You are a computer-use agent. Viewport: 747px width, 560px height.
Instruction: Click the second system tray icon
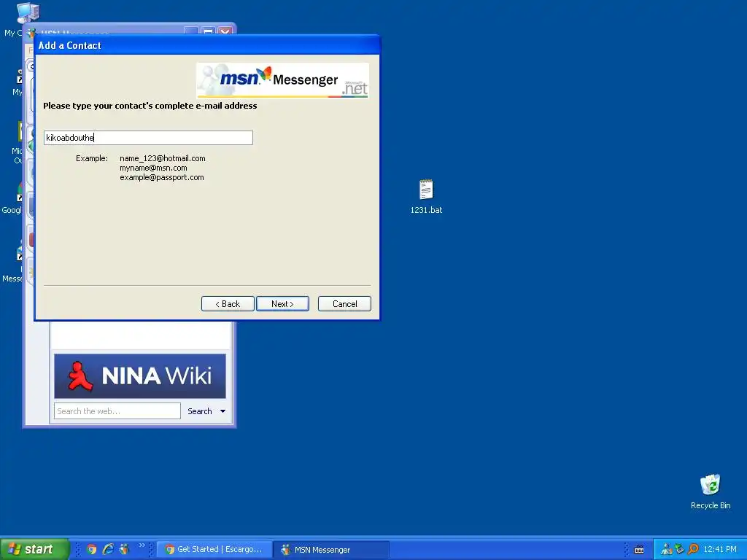[x=679, y=550]
